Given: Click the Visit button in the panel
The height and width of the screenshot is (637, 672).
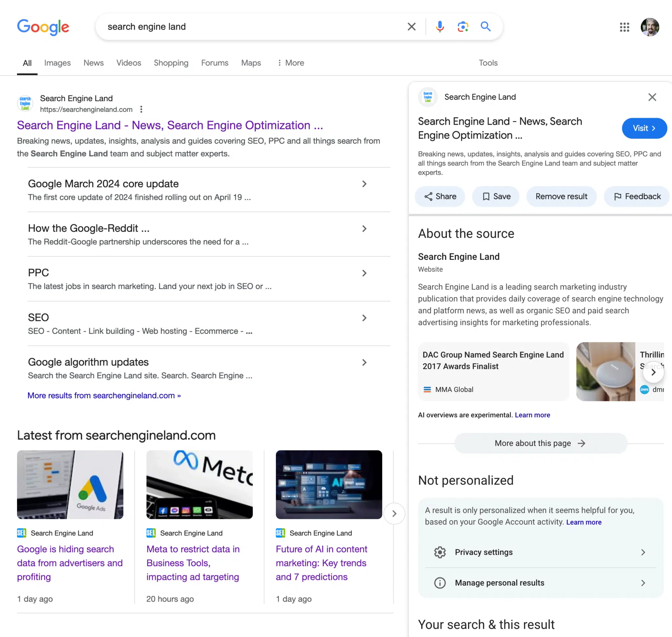Looking at the screenshot, I should [x=644, y=128].
